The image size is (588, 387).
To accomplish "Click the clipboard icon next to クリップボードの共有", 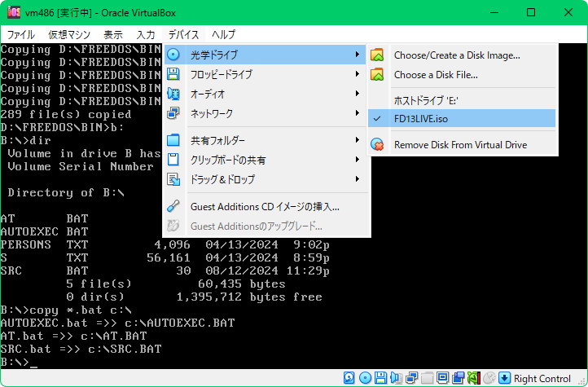I will coord(173,160).
